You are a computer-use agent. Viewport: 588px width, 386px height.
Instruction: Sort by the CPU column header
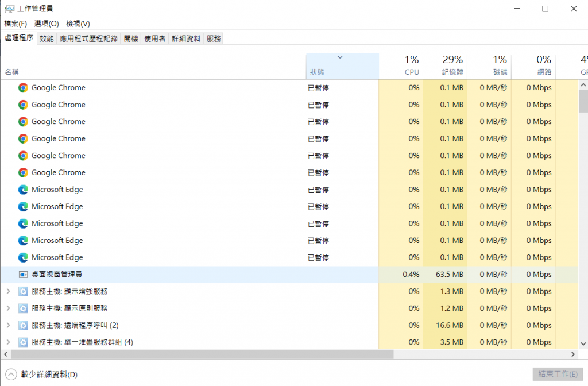(x=401, y=67)
